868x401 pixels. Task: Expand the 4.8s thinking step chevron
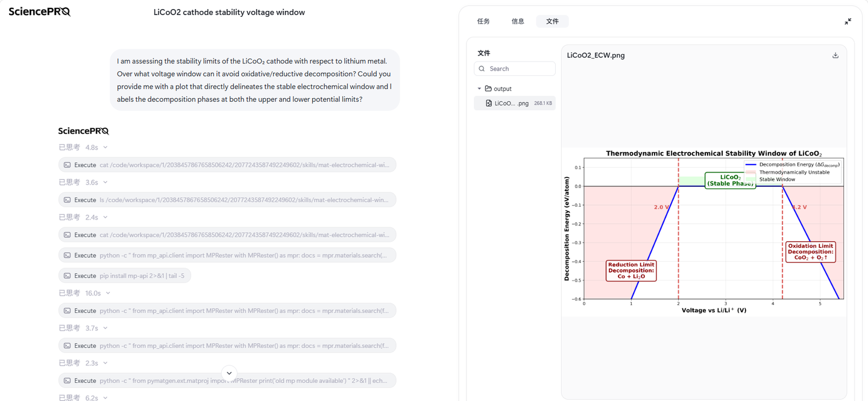point(105,147)
